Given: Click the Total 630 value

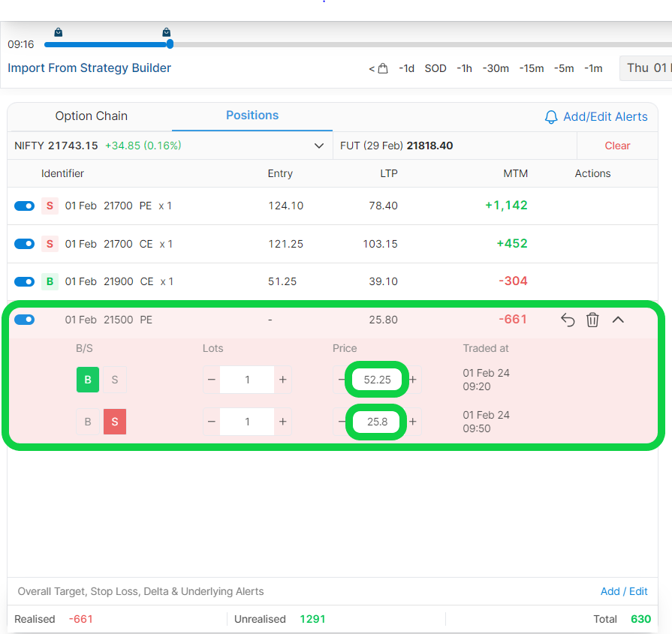Looking at the screenshot, I should tap(622, 619).
